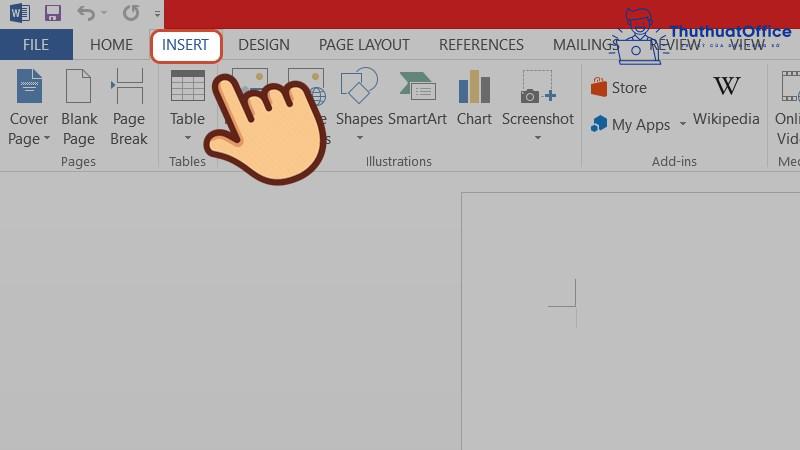800x450 pixels.
Task: Open the Undo history dropdown arrow
Action: point(104,13)
